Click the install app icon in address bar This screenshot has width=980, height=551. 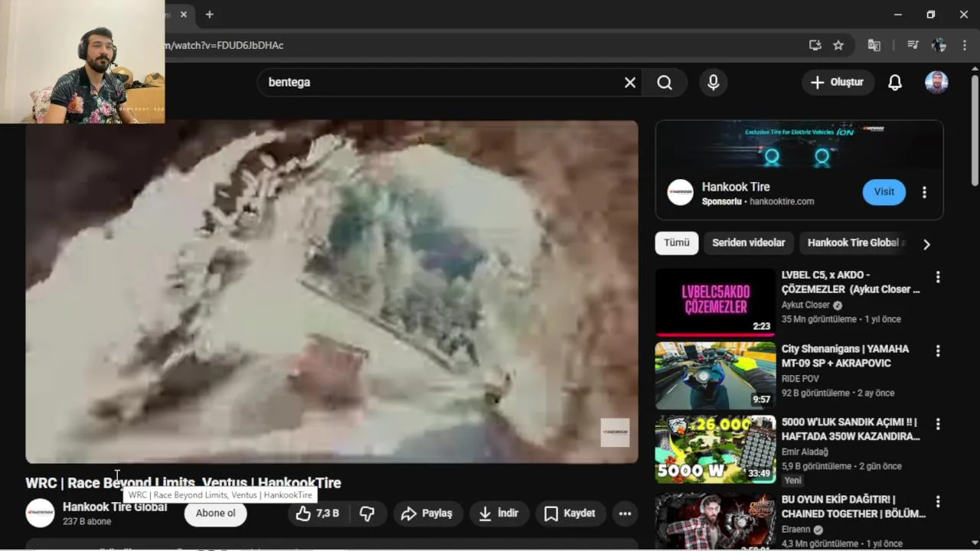point(815,45)
